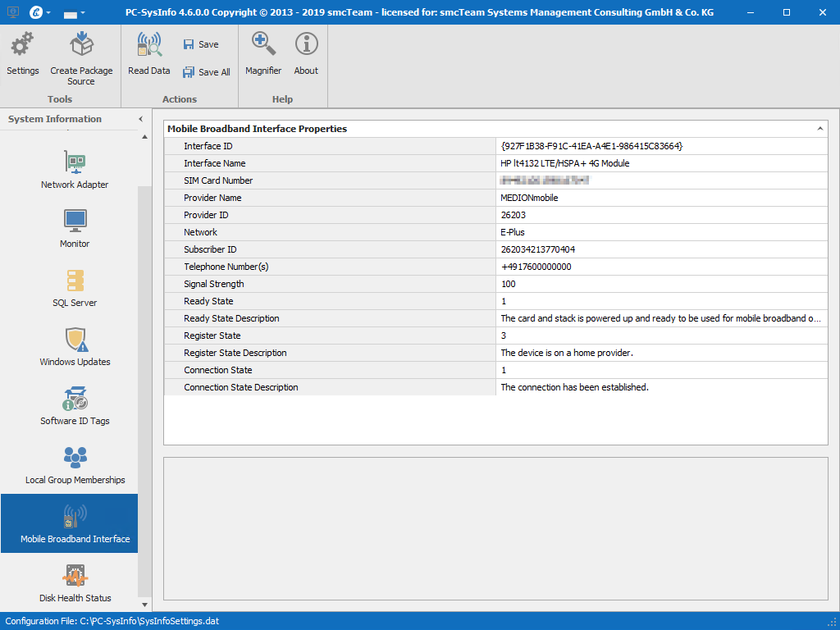The height and width of the screenshot is (630, 840).
Task: View Windows Updates section
Action: pos(75,347)
